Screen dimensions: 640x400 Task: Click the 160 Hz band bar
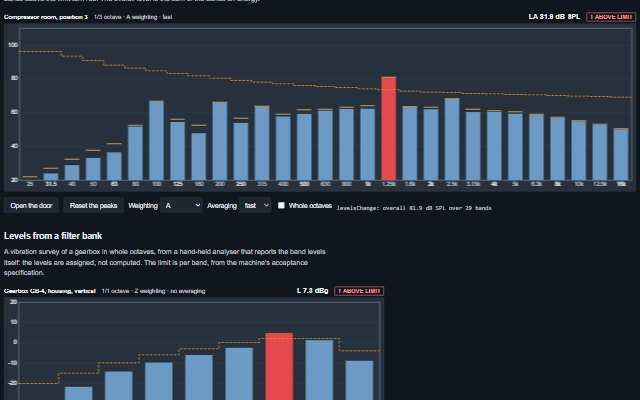(x=199, y=156)
